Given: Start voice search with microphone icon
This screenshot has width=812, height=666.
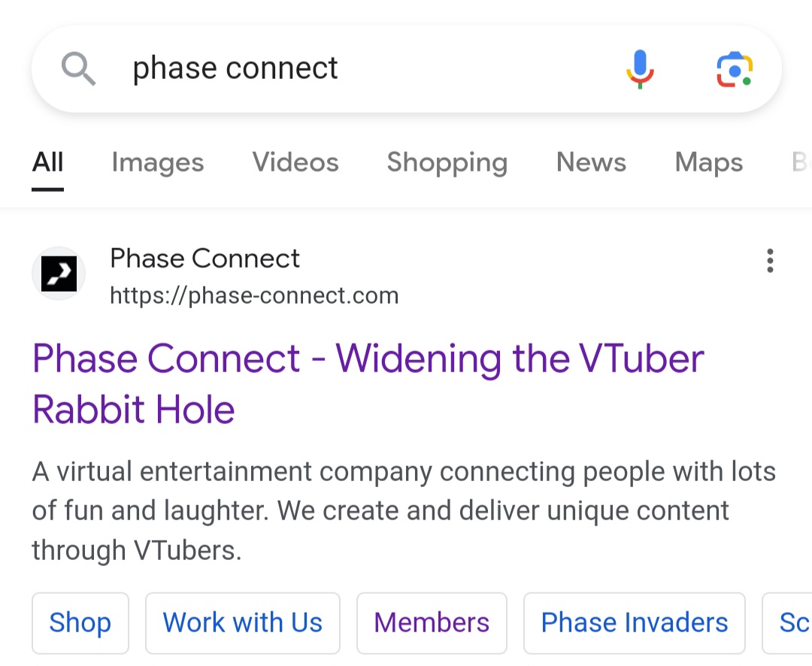Looking at the screenshot, I should (640, 69).
